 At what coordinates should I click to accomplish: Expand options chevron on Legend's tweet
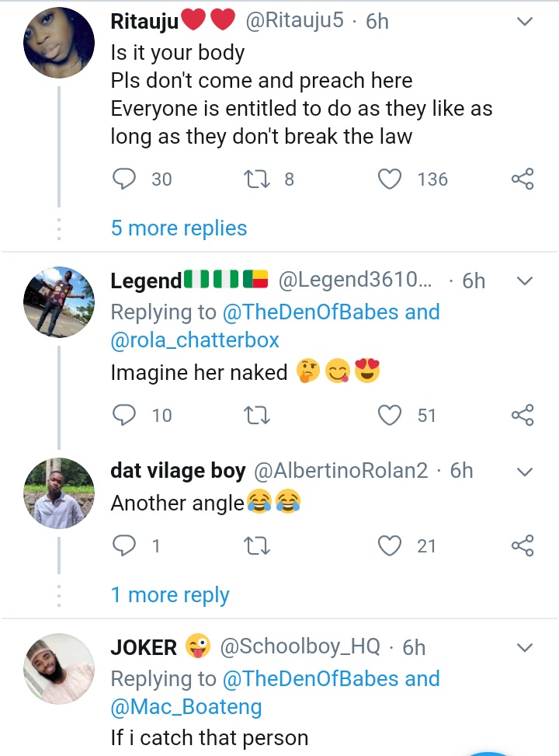tap(525, 280)
